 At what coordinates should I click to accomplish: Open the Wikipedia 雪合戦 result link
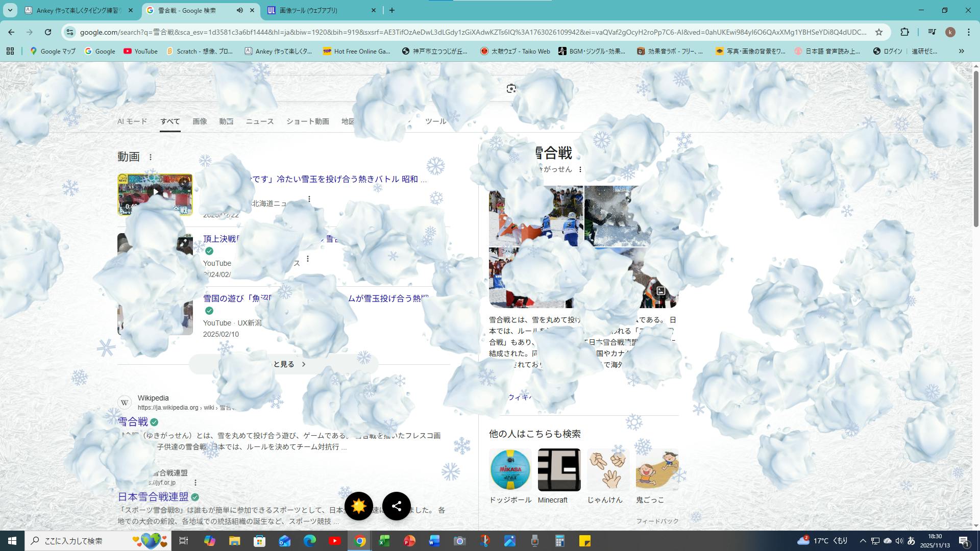(133, 422)
